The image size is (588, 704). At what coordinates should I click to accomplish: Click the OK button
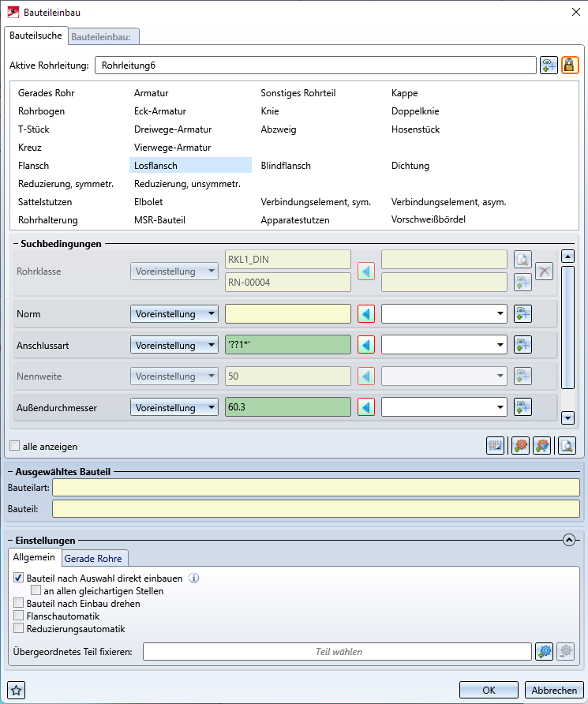(x=489, y=690)
